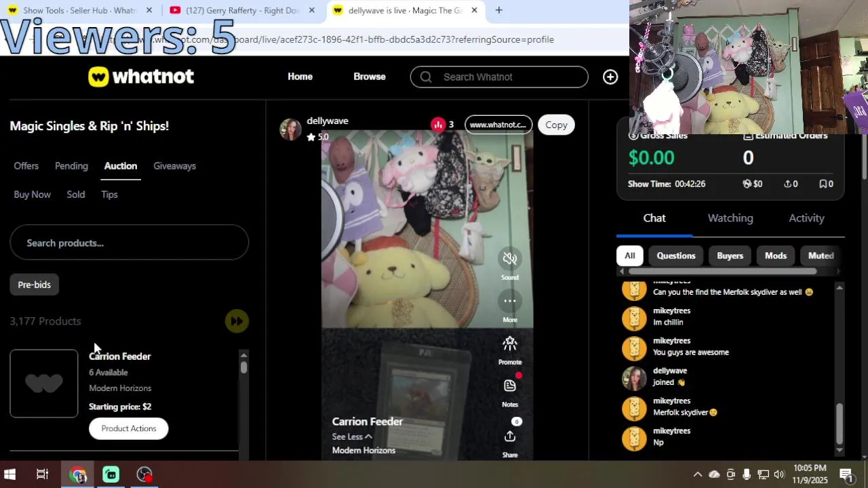Click the Browse nav link
The image size is (868, 488).
tap(370, 77)
